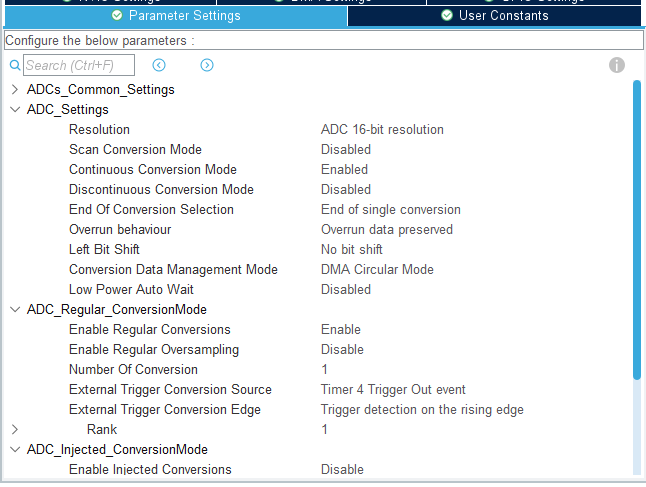Click the search magnifier icon
Screen dimensions: 646x487
tap(15, 65)
